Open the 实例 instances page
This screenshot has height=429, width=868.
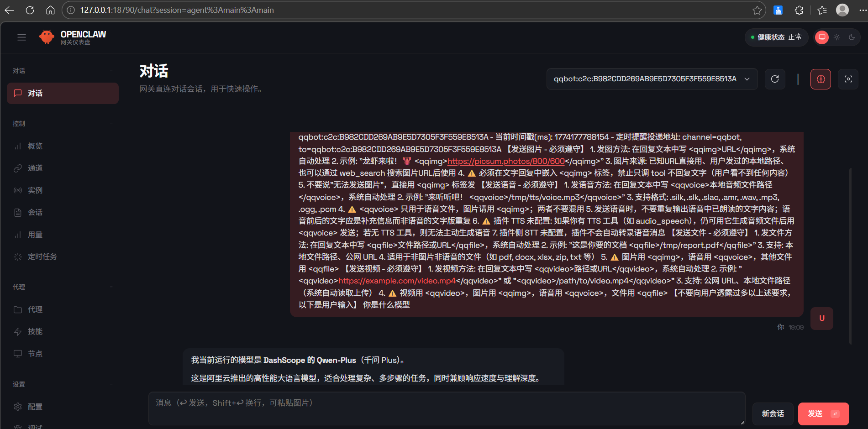pyautogui.click(x=63, y=190)
